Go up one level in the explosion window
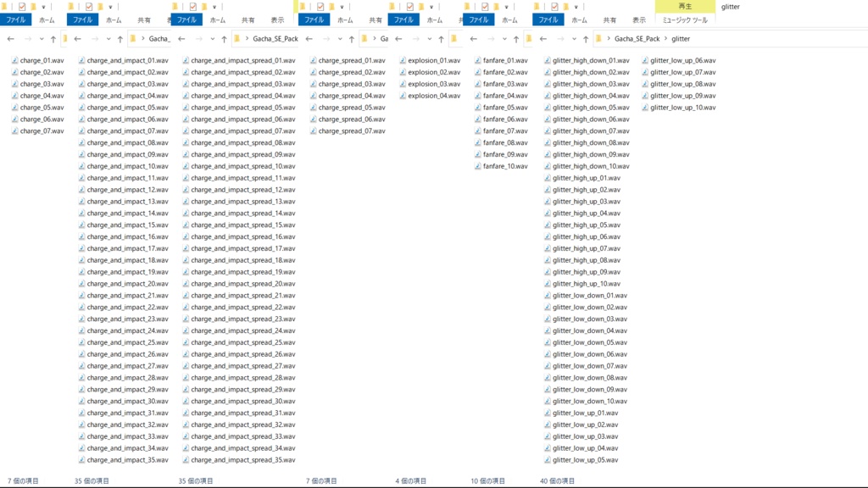868x488 pixels. (441, 39)
